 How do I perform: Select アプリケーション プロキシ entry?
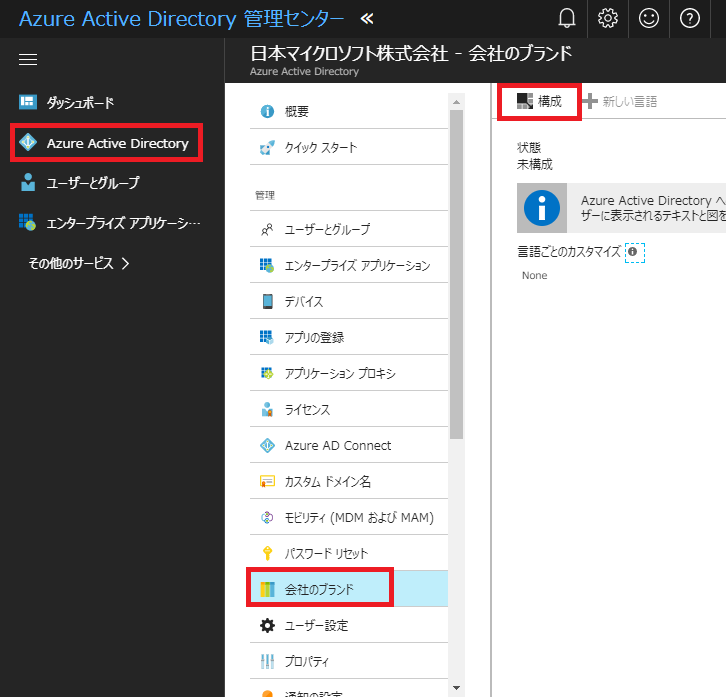pyautogui.click(x=349, y=373)
